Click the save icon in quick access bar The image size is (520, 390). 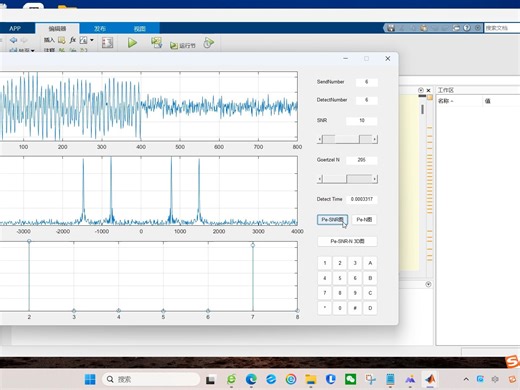(391, 28)
